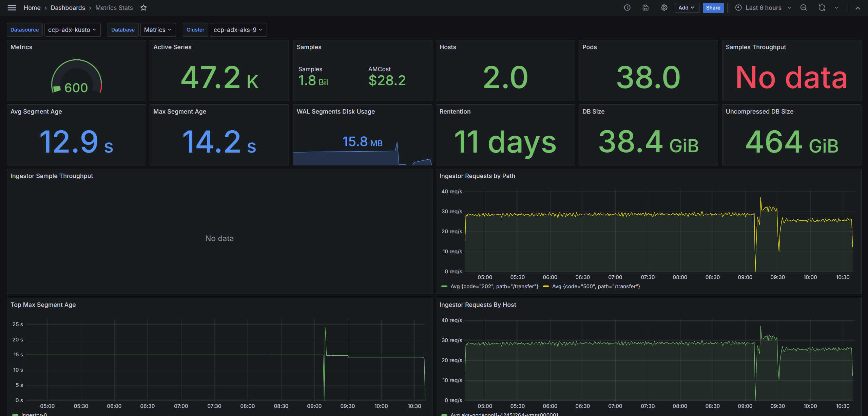Viewport: 868px width, 416px height.
Task: Save the dashboard with disk icon
Action: point(645,8)
